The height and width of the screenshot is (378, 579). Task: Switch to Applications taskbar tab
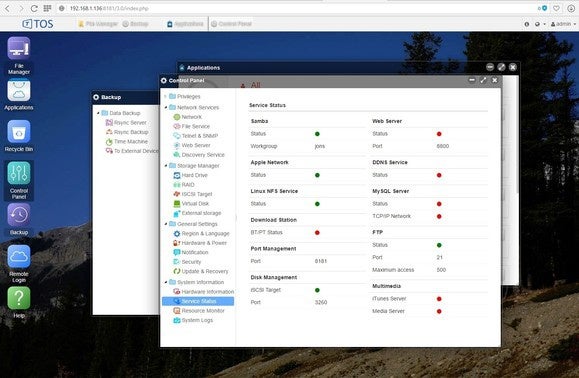tap(185, 24)
